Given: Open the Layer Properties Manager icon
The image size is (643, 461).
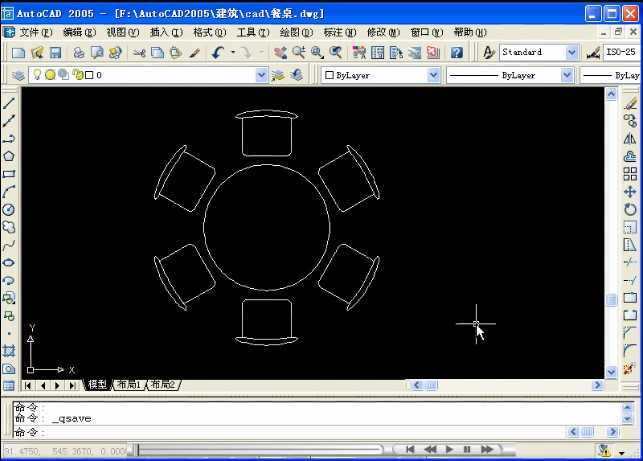Looking at the screenshot, I should click(18, 75).
